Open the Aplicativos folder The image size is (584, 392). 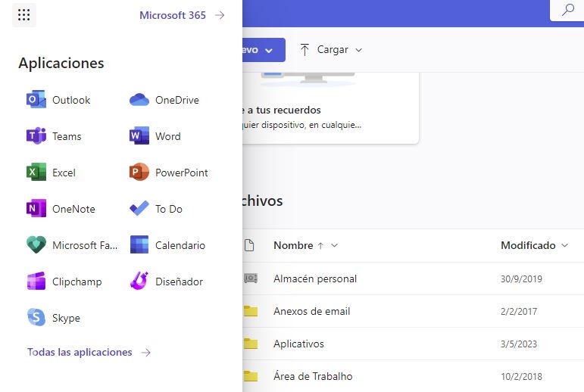298,344
